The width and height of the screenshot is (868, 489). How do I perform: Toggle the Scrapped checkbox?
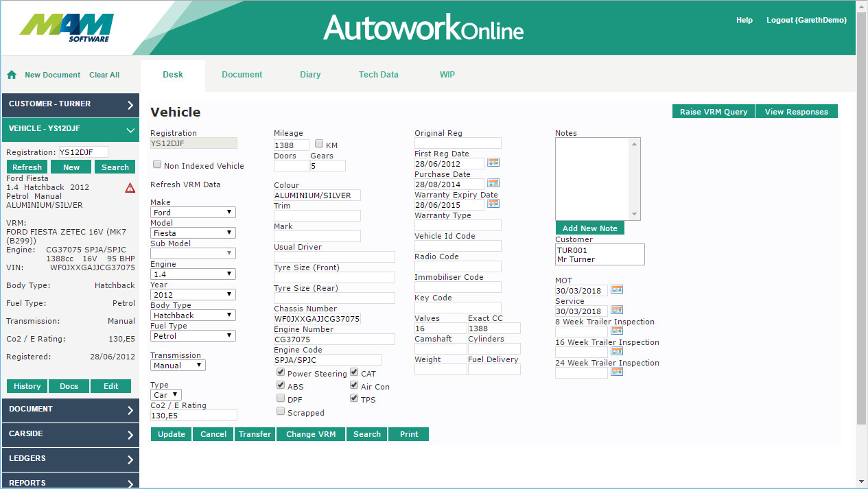click(281, 412)
